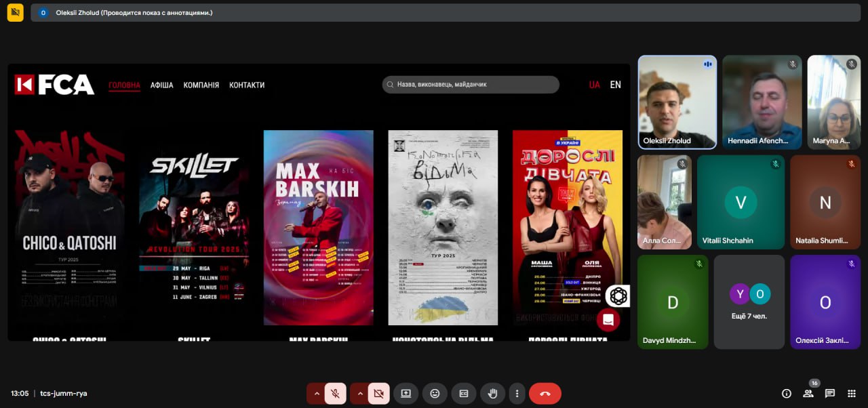Open the red chat widget on the site
This screenshot has height=408, width=868.
pyautogui.click(x=608, y=320)
